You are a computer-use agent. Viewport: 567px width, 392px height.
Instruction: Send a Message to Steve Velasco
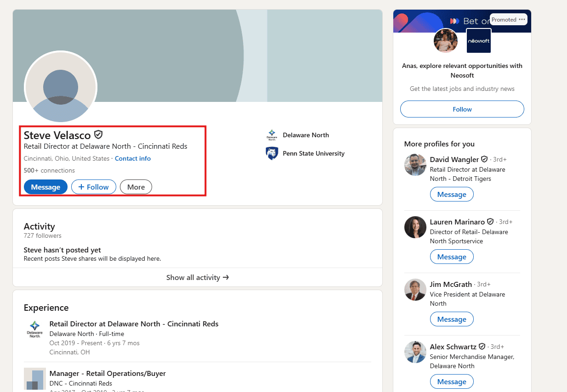[x=45, y=187]
